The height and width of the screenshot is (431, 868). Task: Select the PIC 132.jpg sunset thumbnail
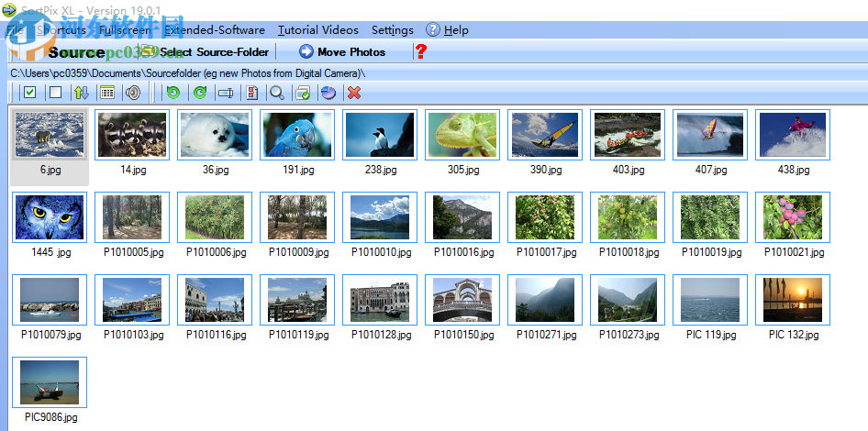click(793, 300)
